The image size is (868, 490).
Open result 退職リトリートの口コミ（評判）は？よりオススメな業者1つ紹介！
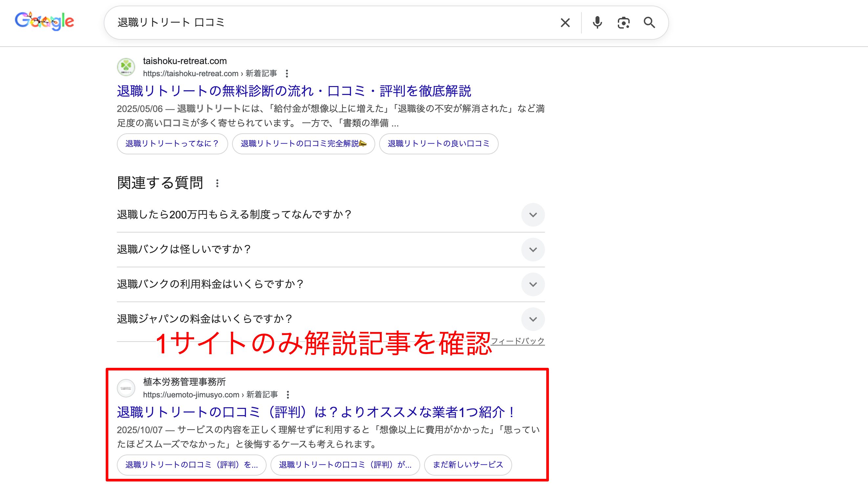316,412
